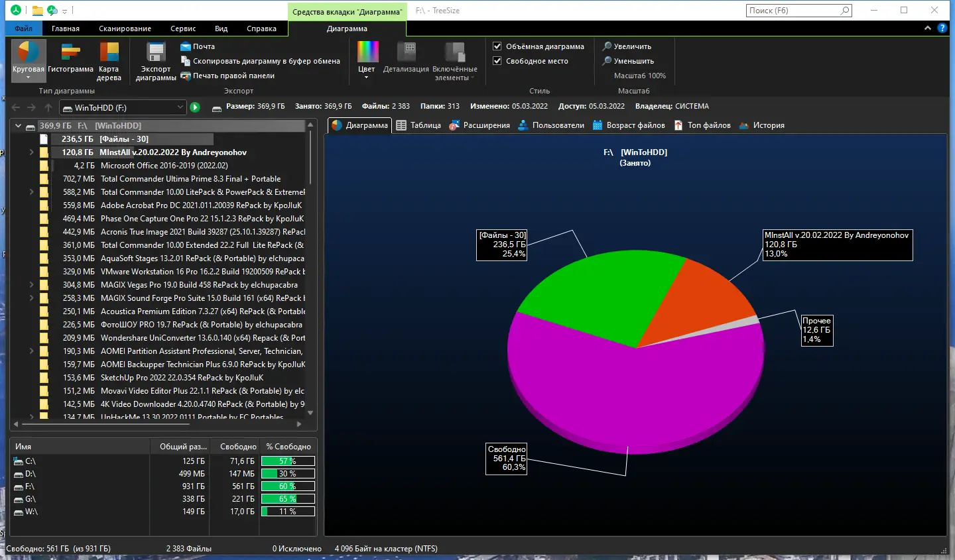Open the Цвет color palette dropdown
The image size is (955, 560).
click(367, 60)
